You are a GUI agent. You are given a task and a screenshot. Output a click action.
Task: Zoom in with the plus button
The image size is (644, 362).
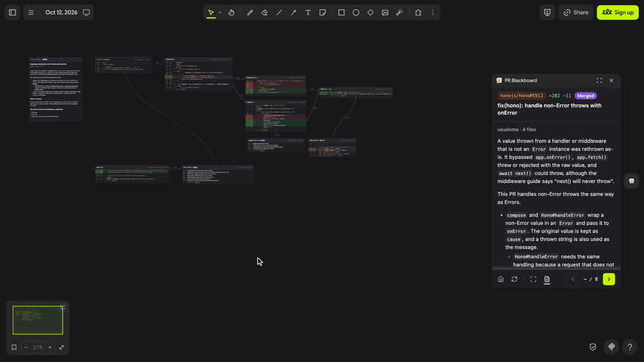tap(50, 347)
